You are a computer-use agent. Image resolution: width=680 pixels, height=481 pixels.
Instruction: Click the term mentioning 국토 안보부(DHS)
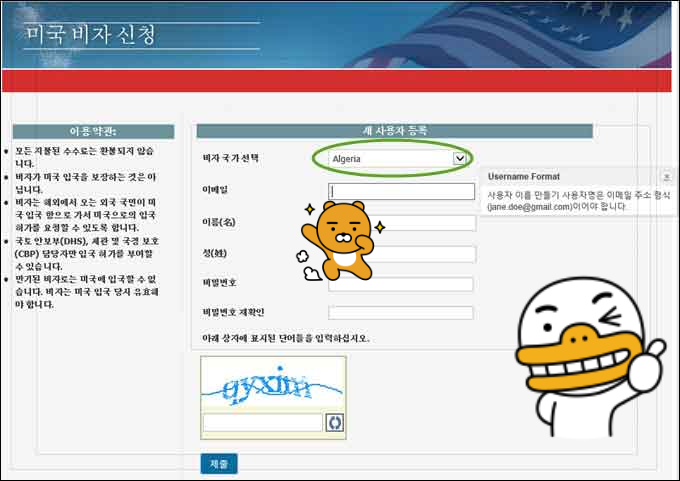(x=87, y=254)
